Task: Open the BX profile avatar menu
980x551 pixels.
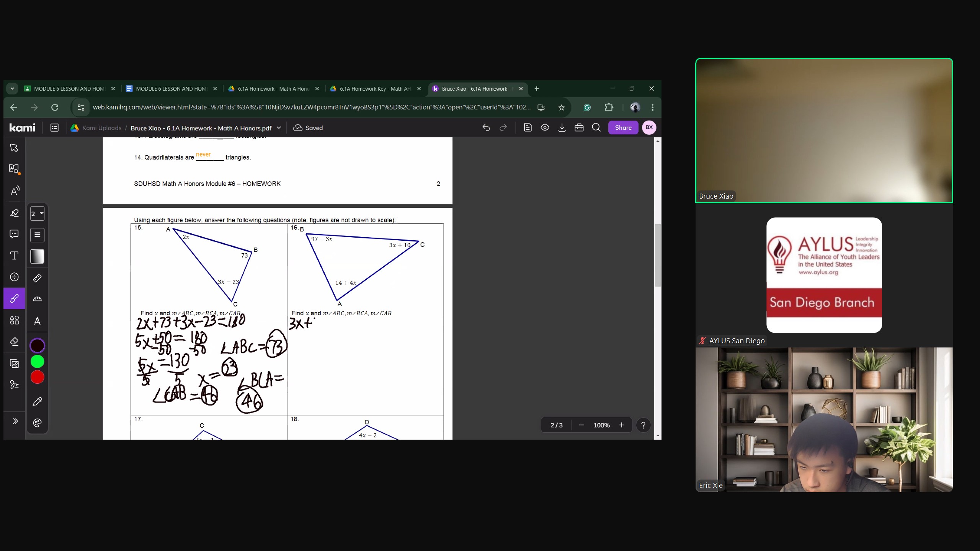Action: tap(649, 128)
